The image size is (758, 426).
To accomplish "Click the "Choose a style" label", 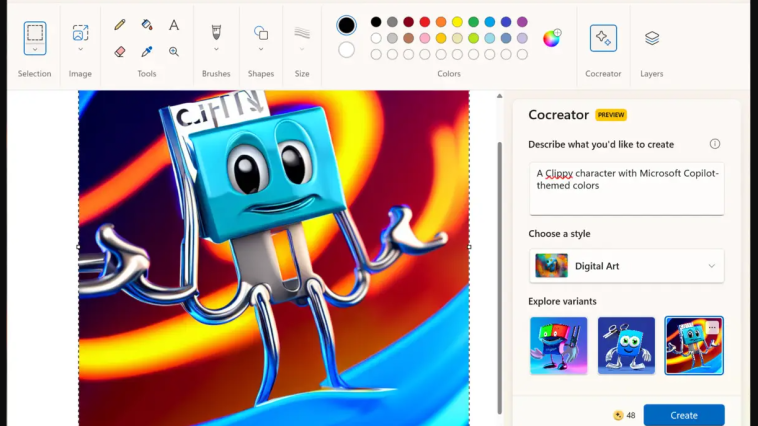I will [x=559, y=234].
